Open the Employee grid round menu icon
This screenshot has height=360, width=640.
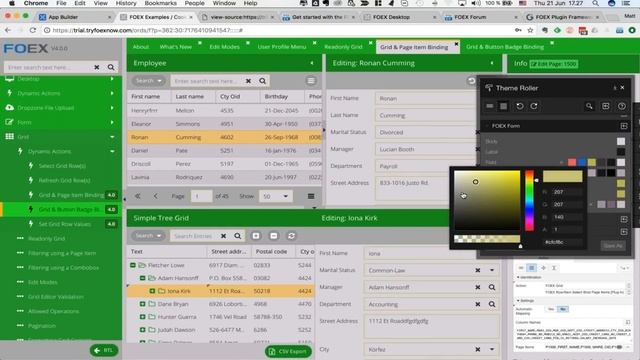click(x=311, y=81)
